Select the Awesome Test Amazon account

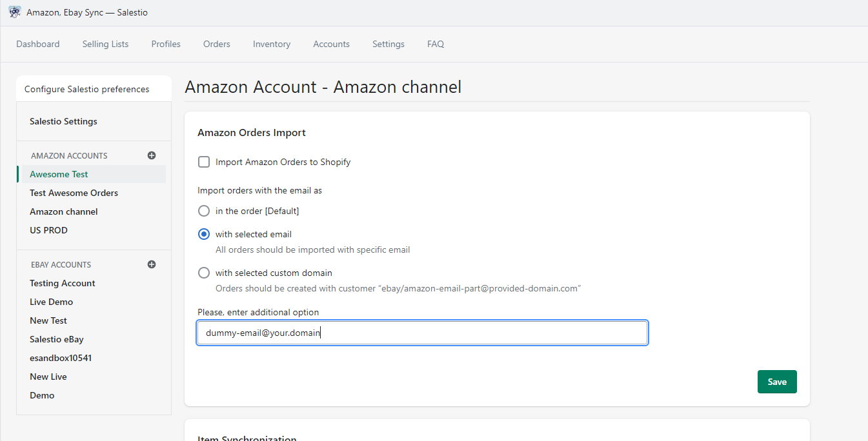point(59,174)
